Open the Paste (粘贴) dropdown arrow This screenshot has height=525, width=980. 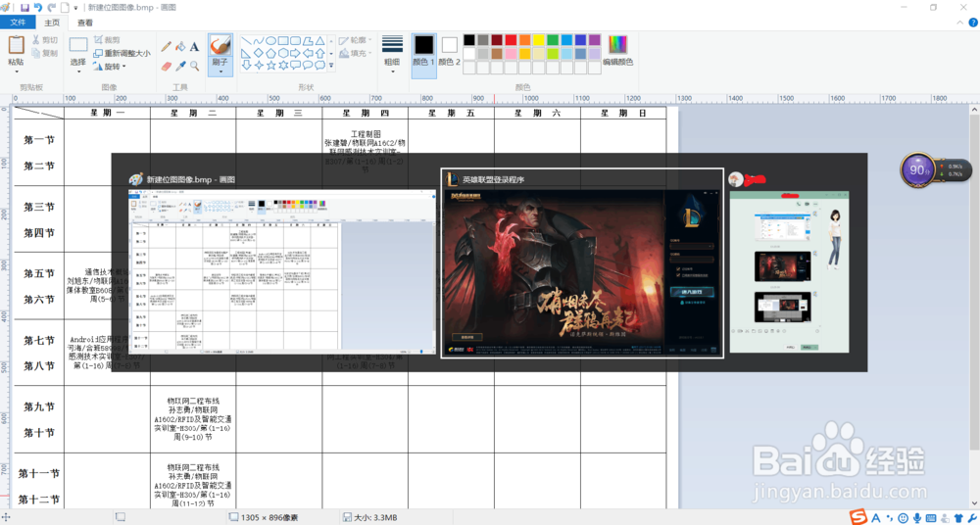(17, 72)
